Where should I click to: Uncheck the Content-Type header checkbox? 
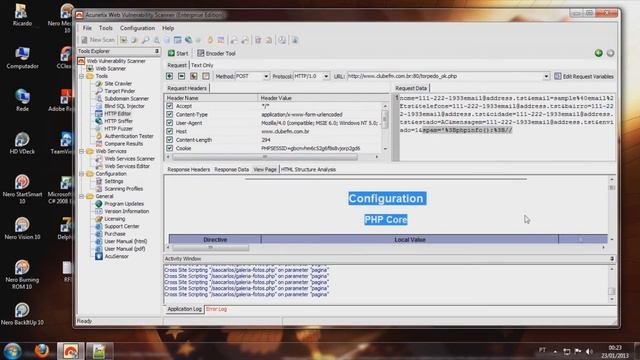click(169, 115)
